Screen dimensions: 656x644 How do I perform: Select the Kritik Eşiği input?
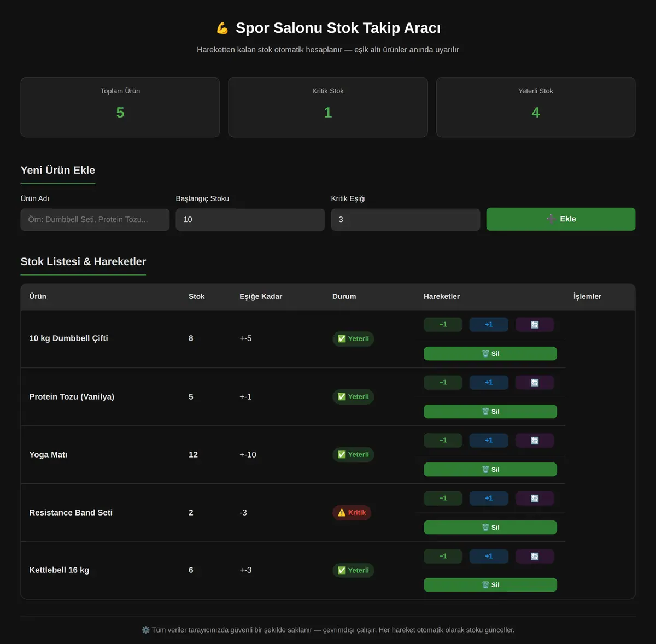(x=406, y=220)
